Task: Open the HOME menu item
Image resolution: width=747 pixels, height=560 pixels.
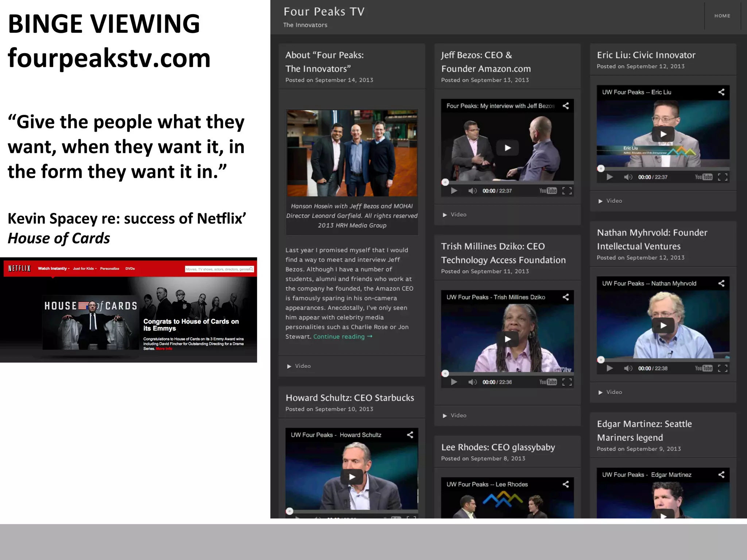Action: (722, 16)
